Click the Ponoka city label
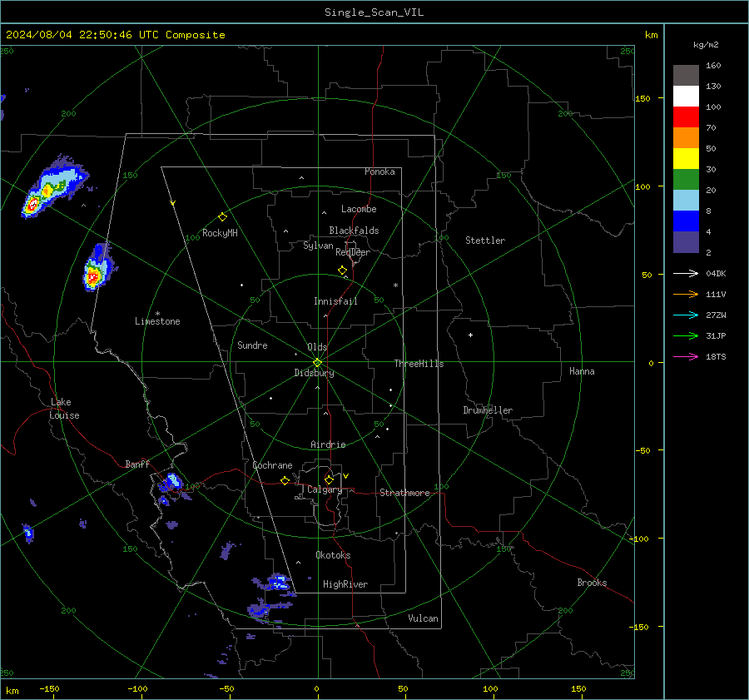The width and height of the screenshot is (749, 700). pyautogui.click(x=379, y=171)
